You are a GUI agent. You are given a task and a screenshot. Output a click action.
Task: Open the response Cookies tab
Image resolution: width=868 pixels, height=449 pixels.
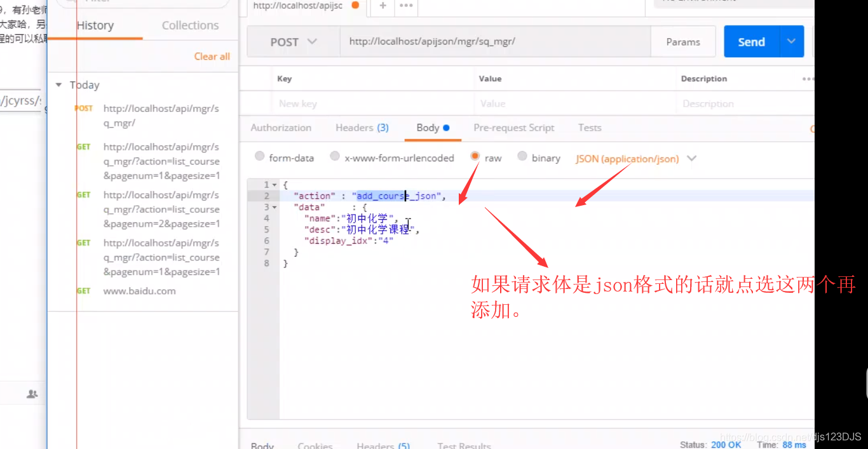click(315, 446)
